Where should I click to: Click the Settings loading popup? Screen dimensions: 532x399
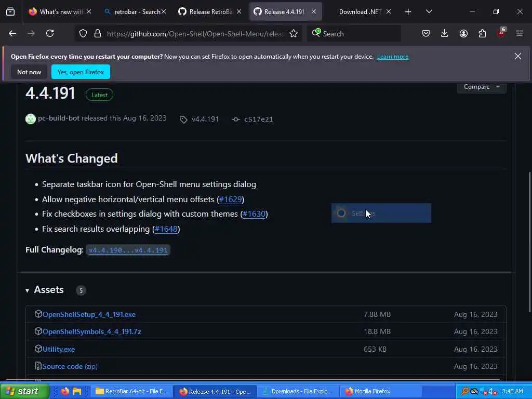[381, 213]
